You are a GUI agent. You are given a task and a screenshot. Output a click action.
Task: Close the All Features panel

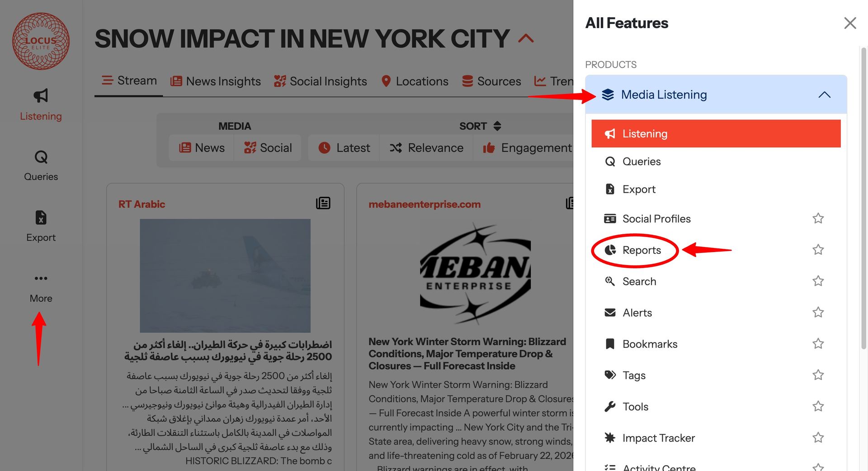(x=849, y=23)
